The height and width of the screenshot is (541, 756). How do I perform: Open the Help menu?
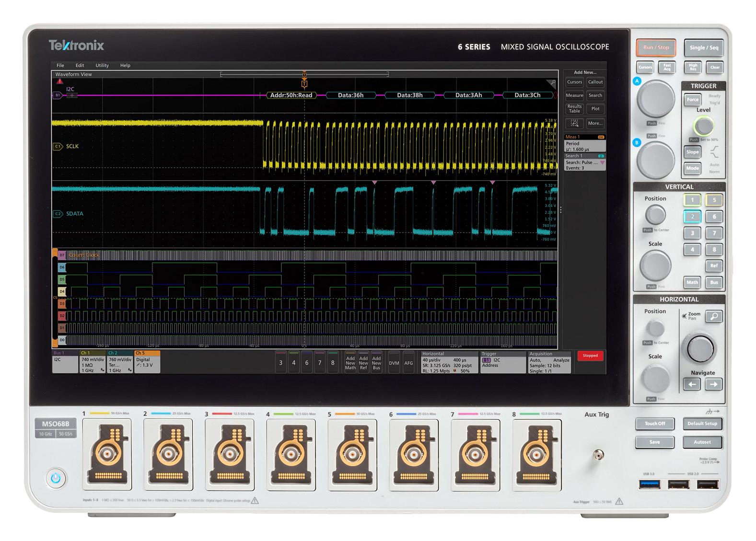(125, 65)
